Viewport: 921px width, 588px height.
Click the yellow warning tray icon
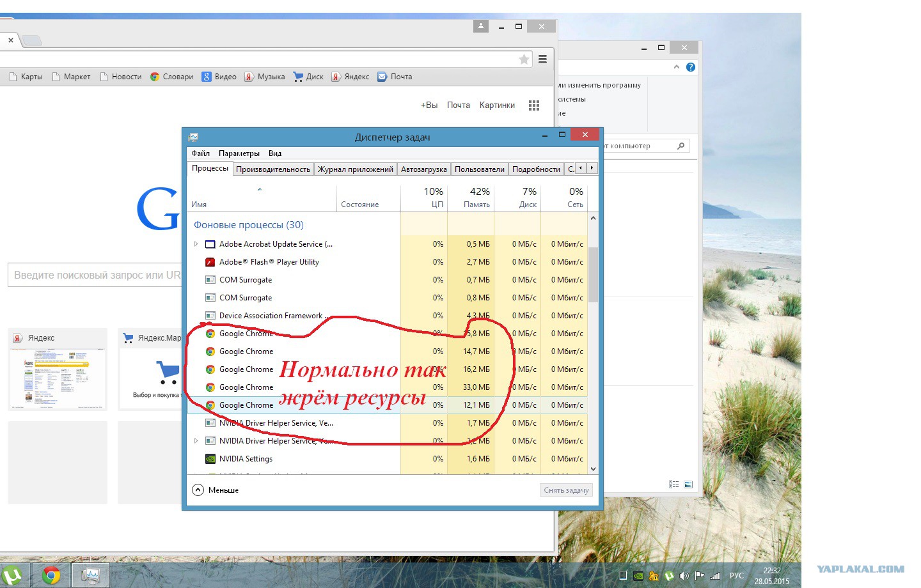point(654,576)
